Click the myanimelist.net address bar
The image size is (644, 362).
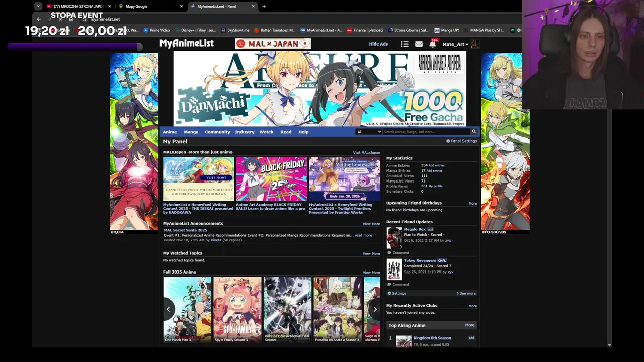tap(105, 19)
